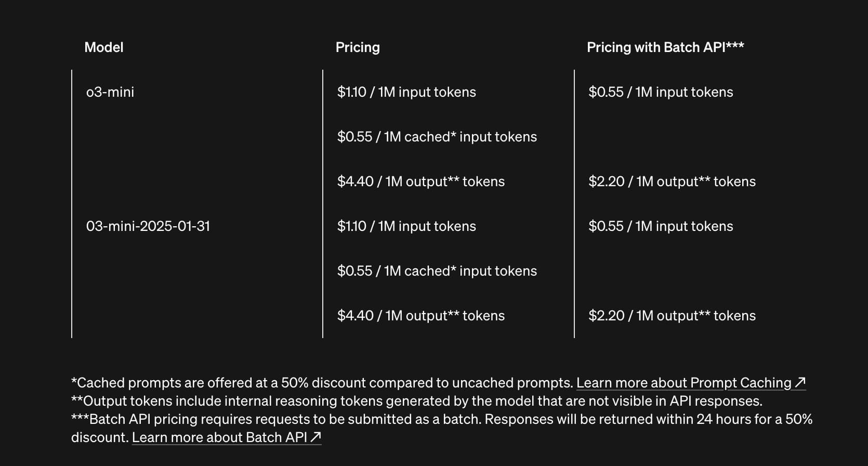Viewport: 868px width, 466px height.
Task: Click the footnote about internal reasoning tokens
Action: click(x=417, y=401)
